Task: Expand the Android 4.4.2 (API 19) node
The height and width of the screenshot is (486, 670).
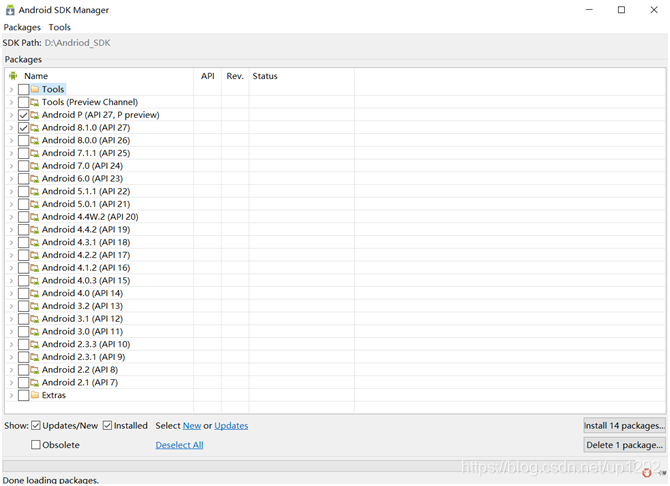Action: pyautogui.click(x=11, y=230)
